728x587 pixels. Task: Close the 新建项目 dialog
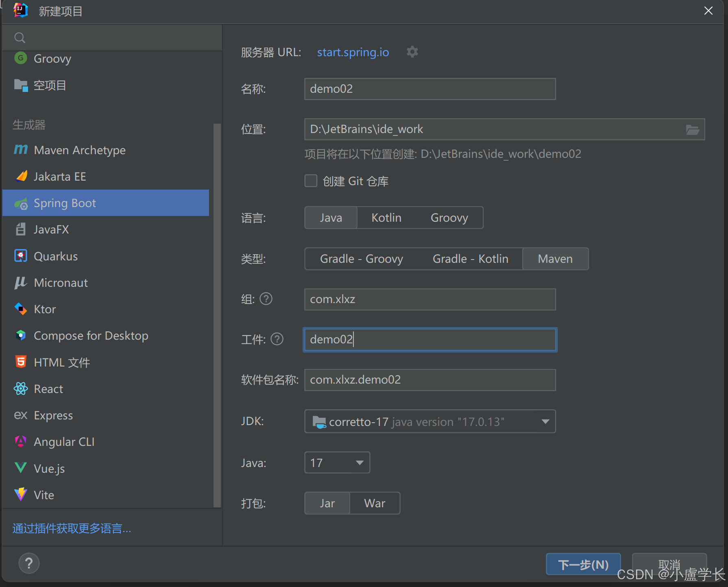pos(708,11)
